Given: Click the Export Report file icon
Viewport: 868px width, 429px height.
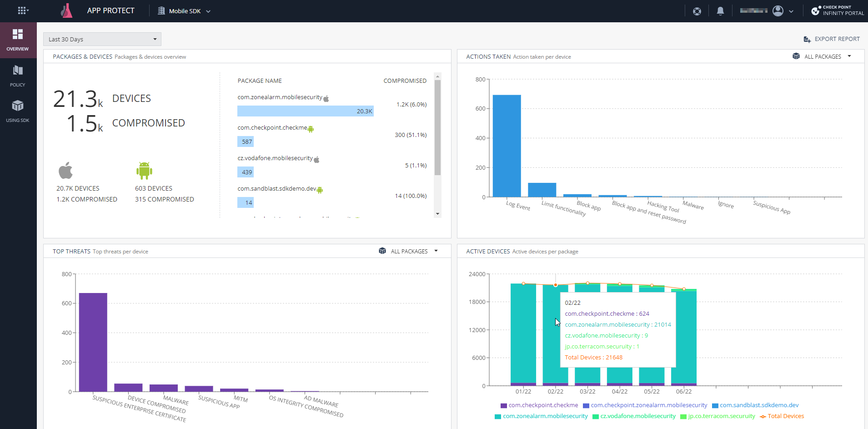Looking at the screenshot, I should [807, 40].
